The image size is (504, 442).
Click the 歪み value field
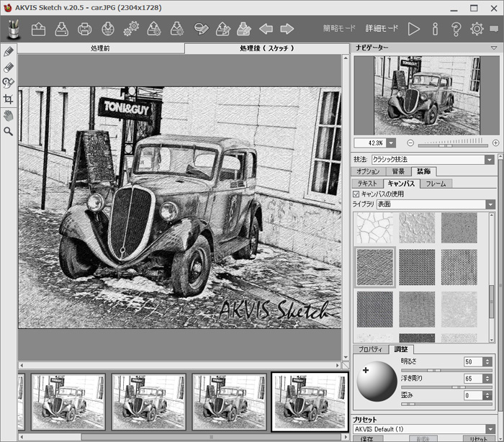point(473,395)
